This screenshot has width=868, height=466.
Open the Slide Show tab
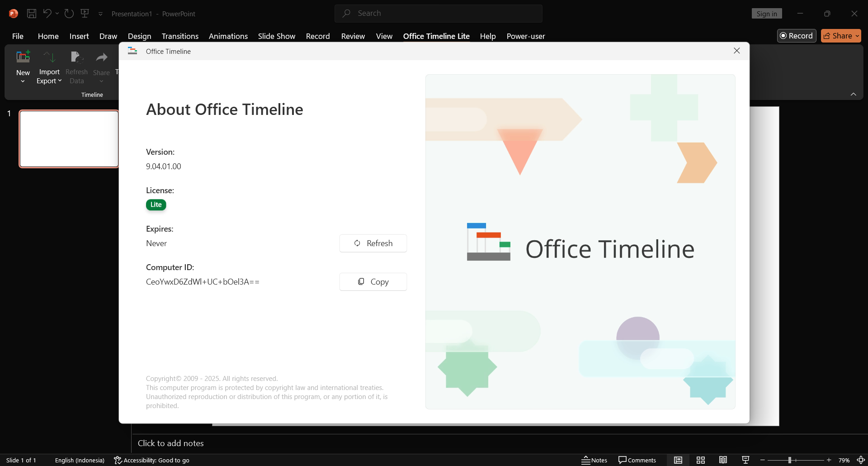[x=277, y=36]
